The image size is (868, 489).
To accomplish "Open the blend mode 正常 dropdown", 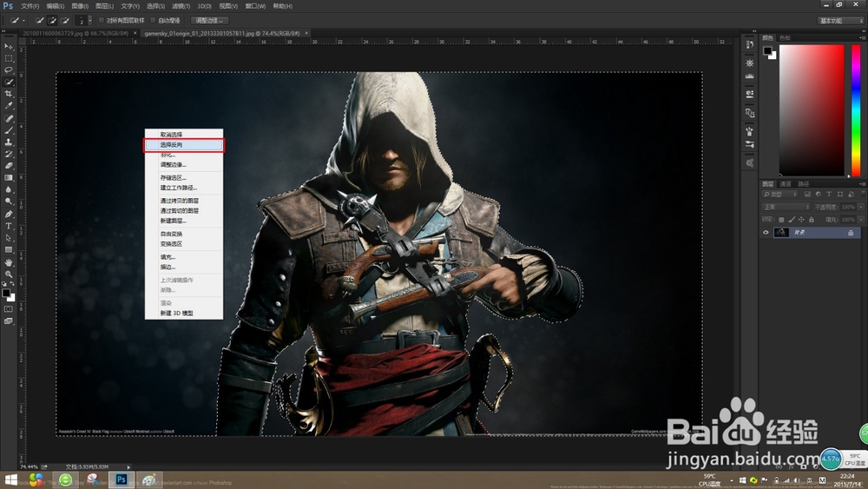I will (786, 207).
